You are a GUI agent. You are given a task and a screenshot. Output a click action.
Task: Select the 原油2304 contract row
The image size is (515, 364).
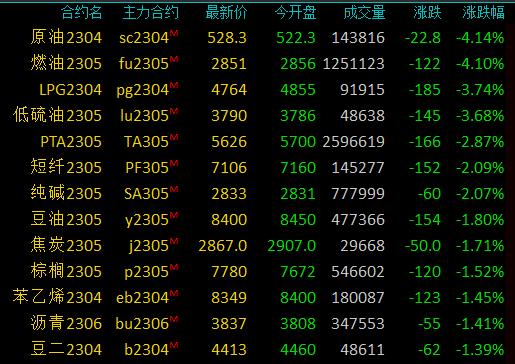(257, 37)
